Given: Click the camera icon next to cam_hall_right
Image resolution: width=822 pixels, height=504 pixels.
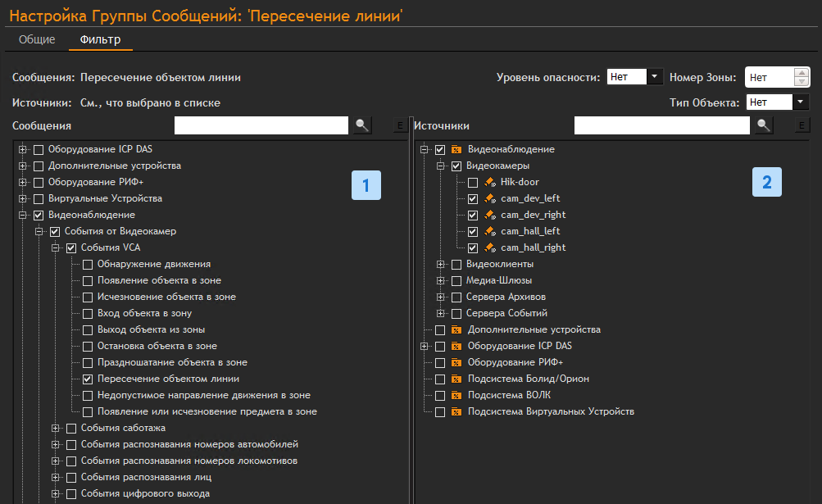Looking at the screenshot, I should pyautogui.click(x=489, y=247).
